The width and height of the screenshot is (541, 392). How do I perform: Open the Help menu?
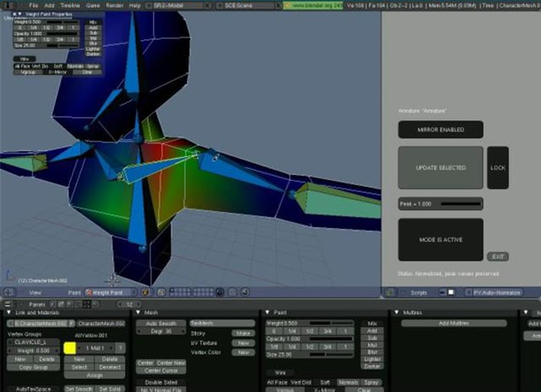coord(134,5)
